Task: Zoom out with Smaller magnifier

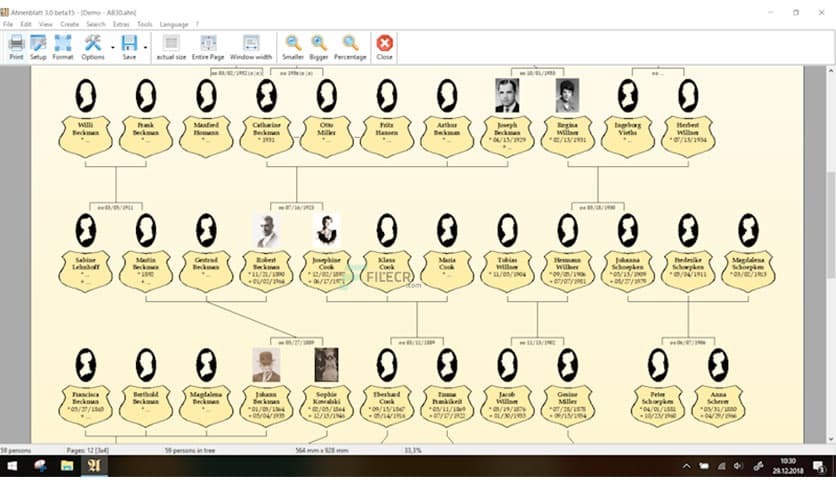Action: 293,47
